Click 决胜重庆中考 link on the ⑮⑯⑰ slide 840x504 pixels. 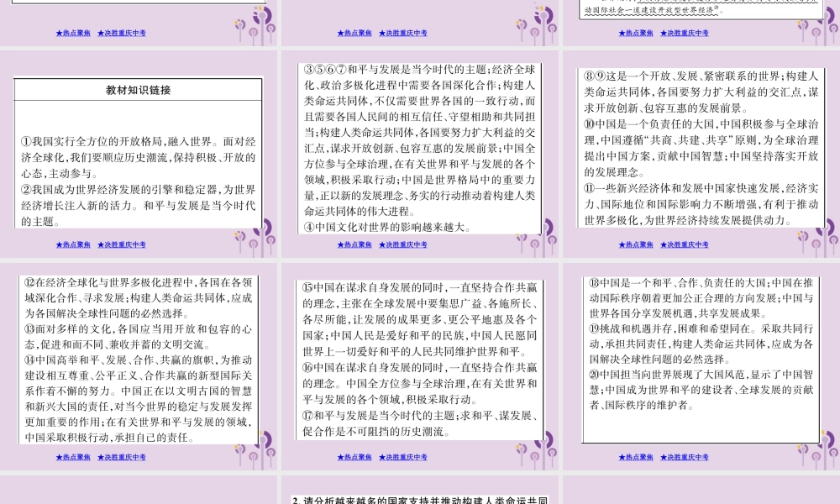pos(403,458)
